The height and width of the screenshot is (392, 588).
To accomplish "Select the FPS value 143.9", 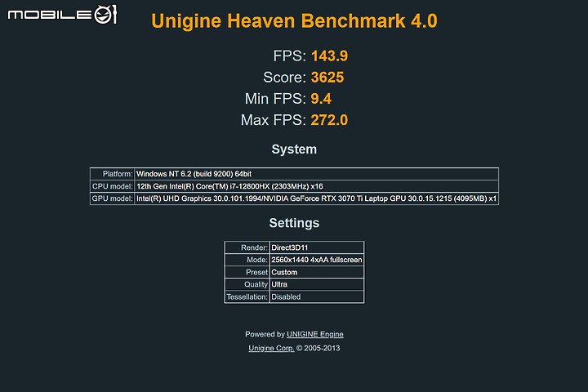I will 329,56.
